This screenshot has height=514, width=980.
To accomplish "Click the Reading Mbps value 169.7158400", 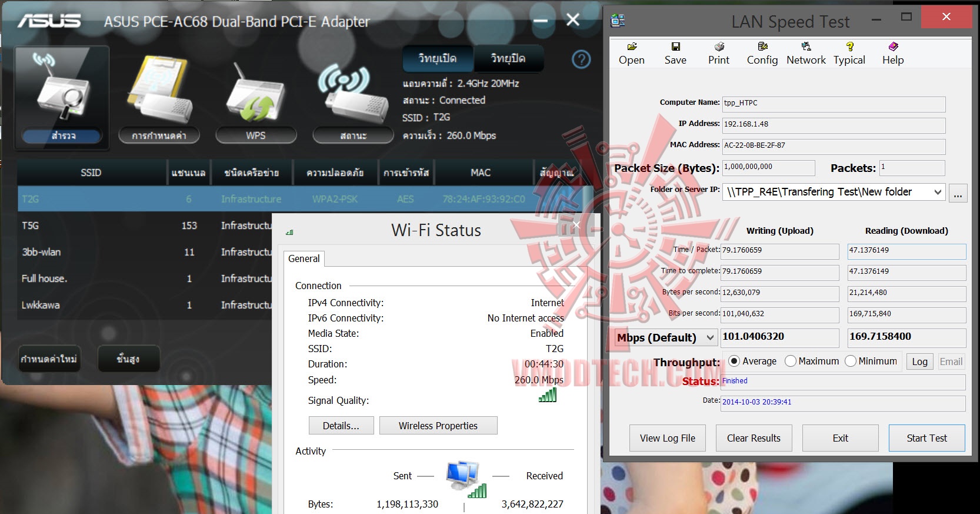I will click(x=906, y=337).
